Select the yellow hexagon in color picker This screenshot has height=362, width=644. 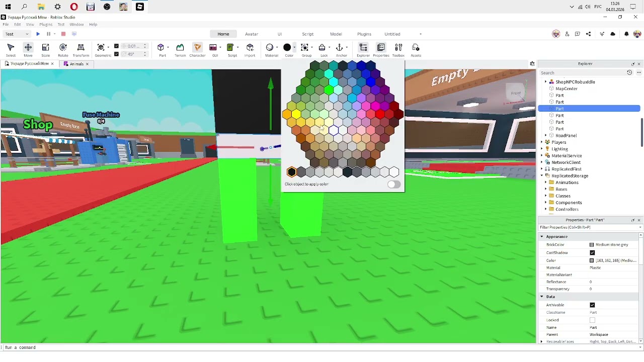click(296, 115)
